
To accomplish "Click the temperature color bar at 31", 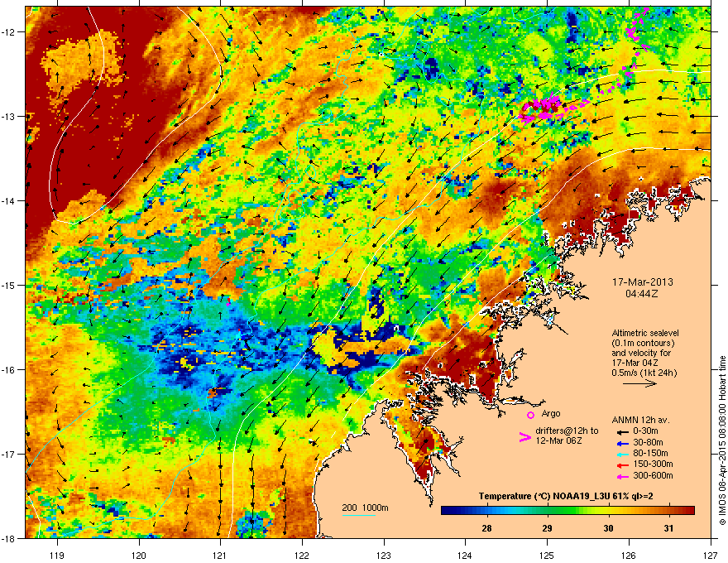I will (668, 511).
